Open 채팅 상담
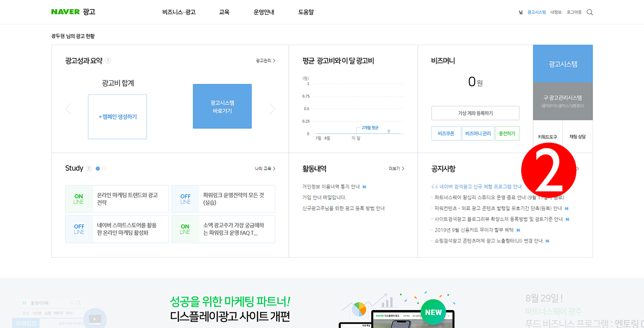The height and width of the screenshot is (328, 644). tap(578, 137)
